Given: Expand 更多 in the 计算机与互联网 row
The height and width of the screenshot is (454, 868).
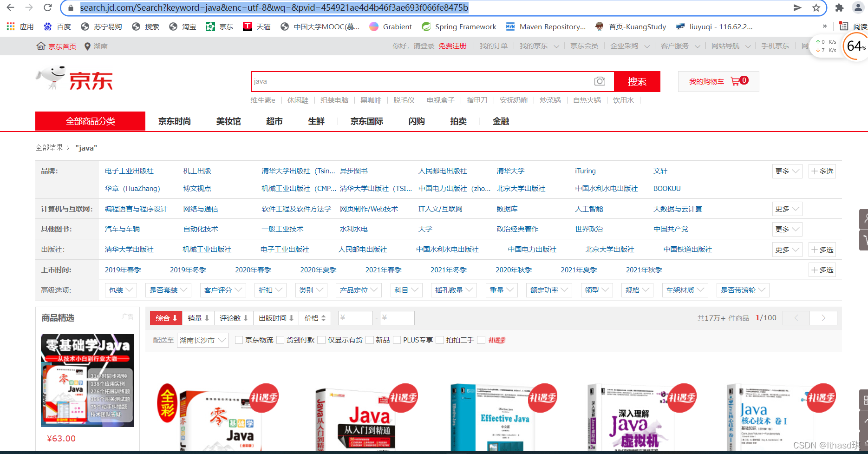Looking at the screenshot, I should pyautogui.click(x=787, y=209).
